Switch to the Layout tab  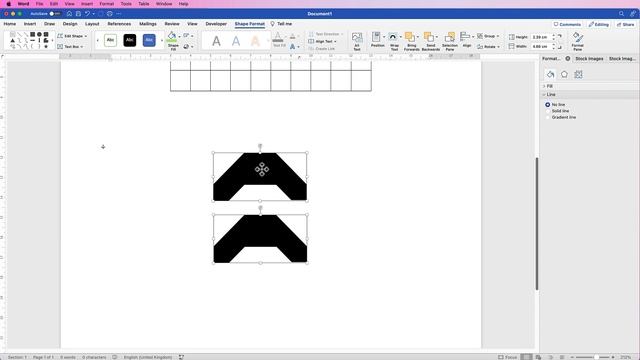tap(92, 24)
